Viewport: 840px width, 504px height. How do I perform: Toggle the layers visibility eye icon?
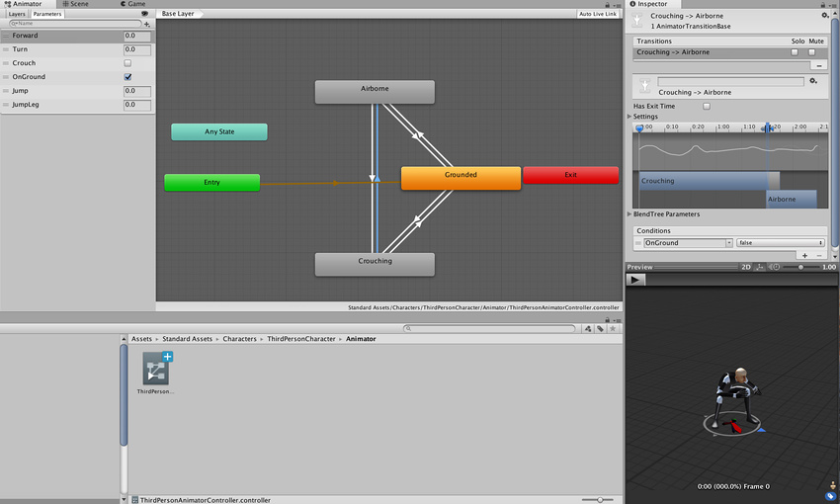point(144,14)
